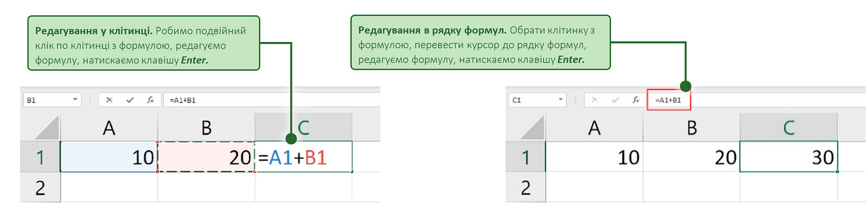
Task: Select row 1 header in right sheet
Action: pos(526,157)
